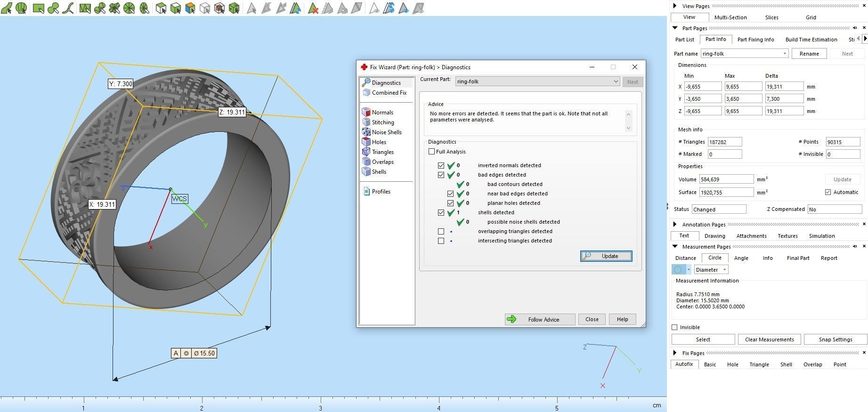Close the Annotation Pages panel
This screenshot has width=868, height=412.
[864, 224]
